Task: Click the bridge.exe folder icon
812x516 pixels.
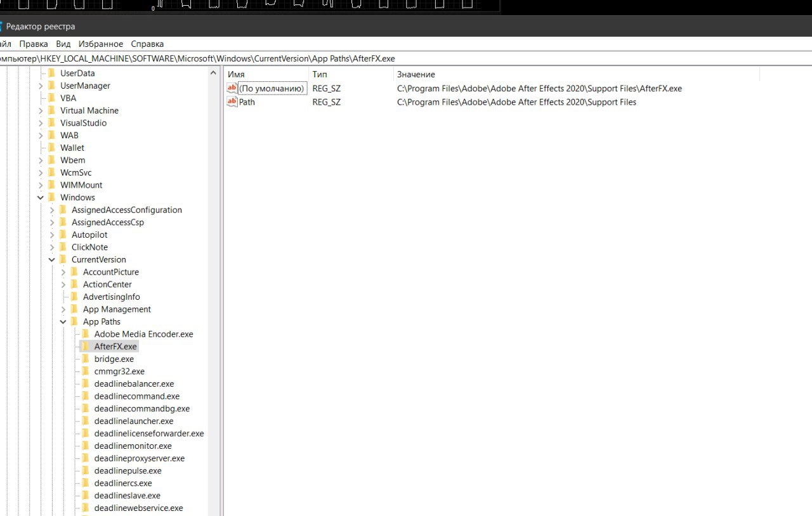Action: [x=86, y=359]
